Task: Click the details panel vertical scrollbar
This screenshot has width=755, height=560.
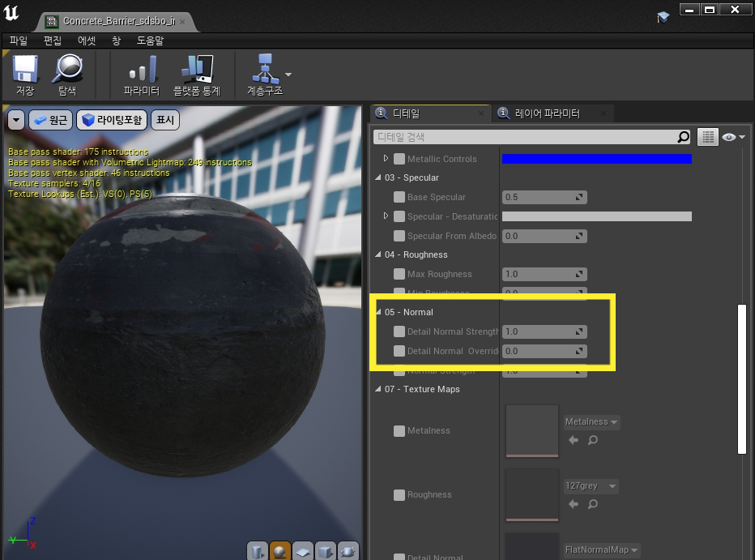Action: click(x=741, y=379)
